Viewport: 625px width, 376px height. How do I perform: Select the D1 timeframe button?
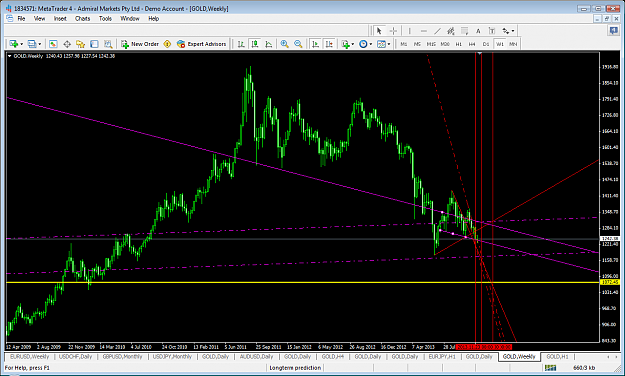click(x=486, y=44)
